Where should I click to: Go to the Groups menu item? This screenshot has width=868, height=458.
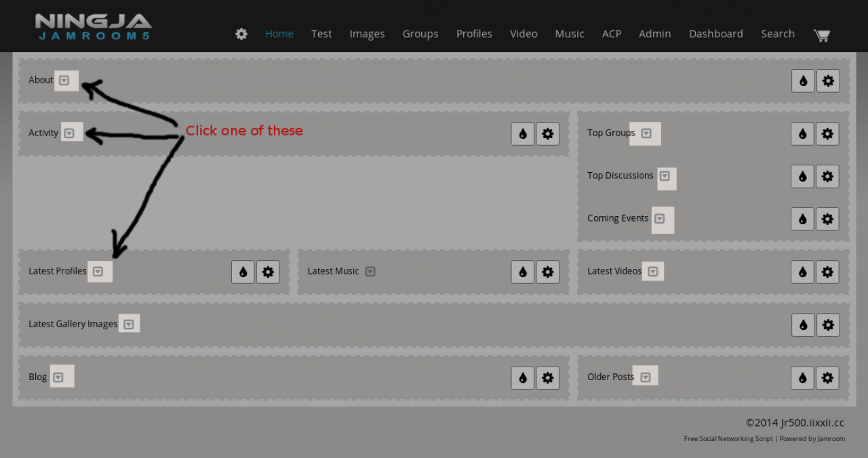click(420, 34)
